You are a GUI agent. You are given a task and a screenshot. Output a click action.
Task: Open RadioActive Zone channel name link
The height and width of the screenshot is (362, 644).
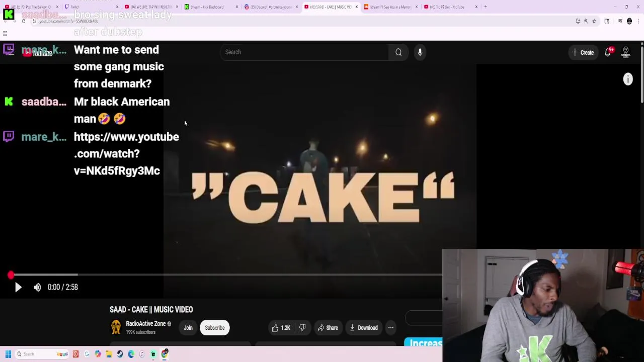pyautogui.click(x=146, y=324)
